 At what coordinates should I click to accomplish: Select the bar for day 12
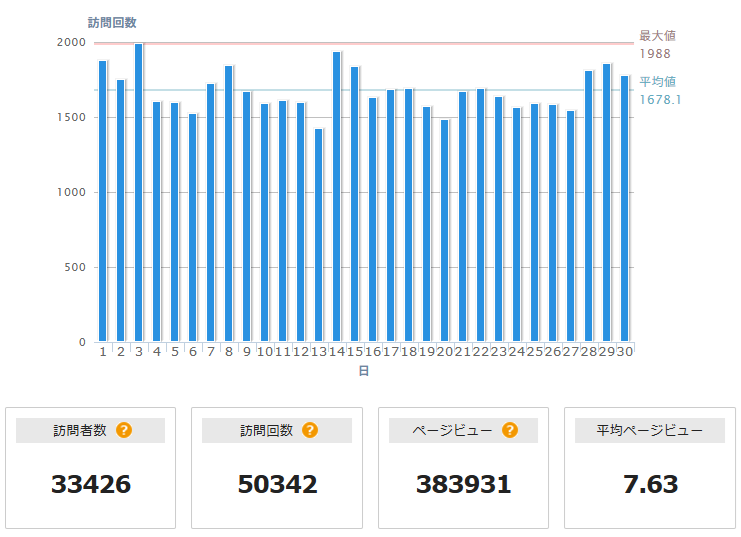pos(300,222)
